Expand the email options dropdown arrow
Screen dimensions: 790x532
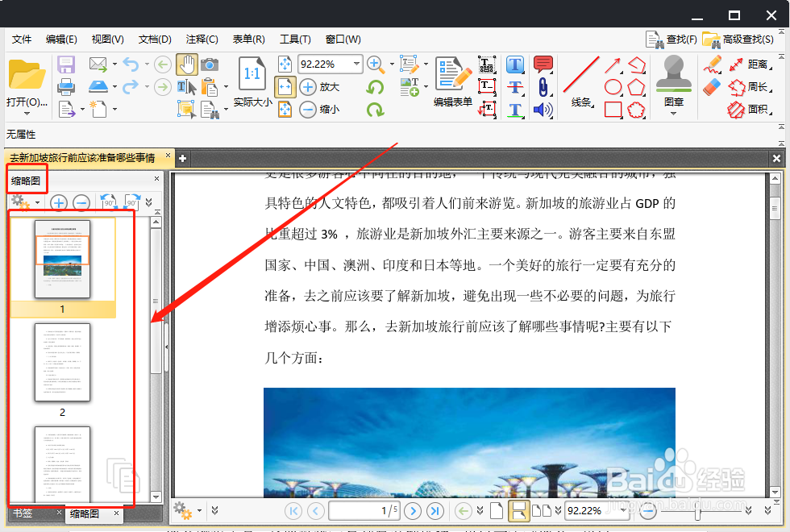pos(114,64)
